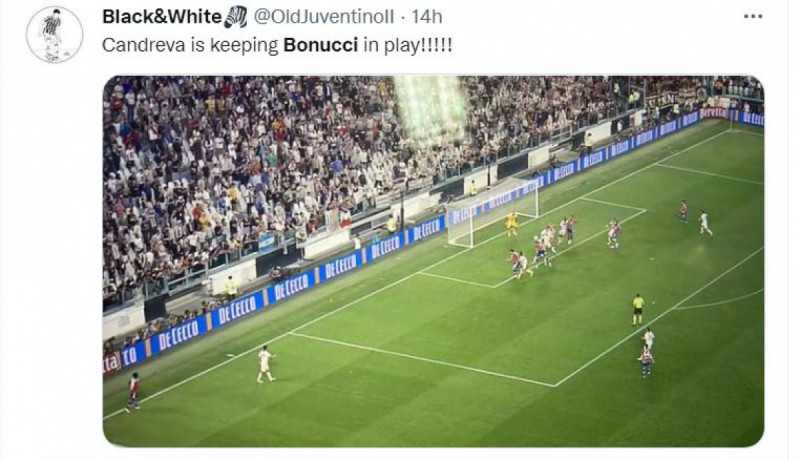Click the yellow-shirted referee in the photo
This screenshot has height=460, width=800.
(x=638, y=309)
